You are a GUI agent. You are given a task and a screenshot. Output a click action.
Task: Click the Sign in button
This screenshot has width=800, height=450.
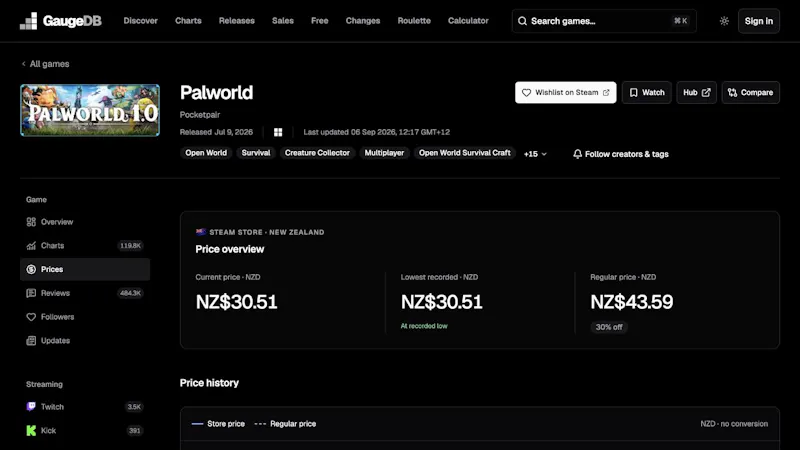759,21
